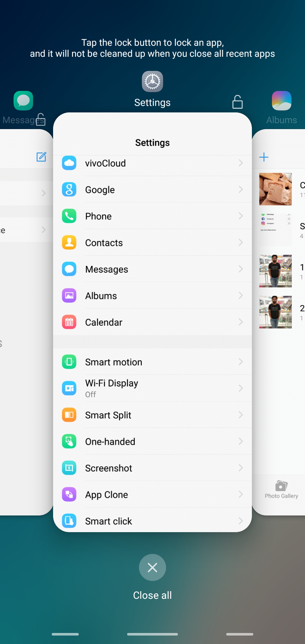Open Google settings chevron
Viewport: 305px width, 644px height.
(x=241, y=190)
